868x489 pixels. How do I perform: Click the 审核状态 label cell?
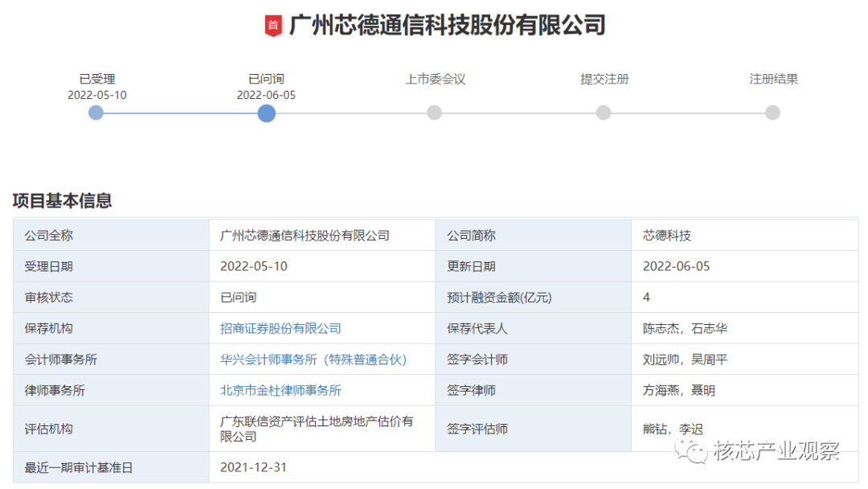coord(111,298)
